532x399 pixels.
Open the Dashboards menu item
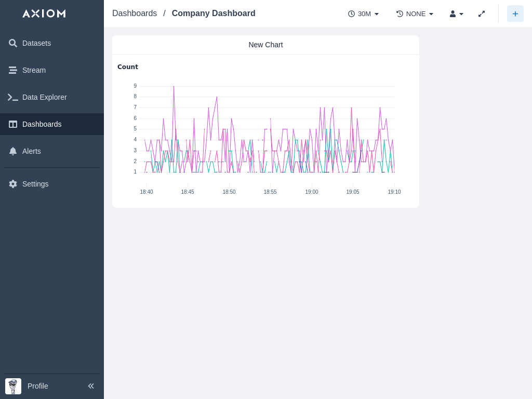[42, 124]
